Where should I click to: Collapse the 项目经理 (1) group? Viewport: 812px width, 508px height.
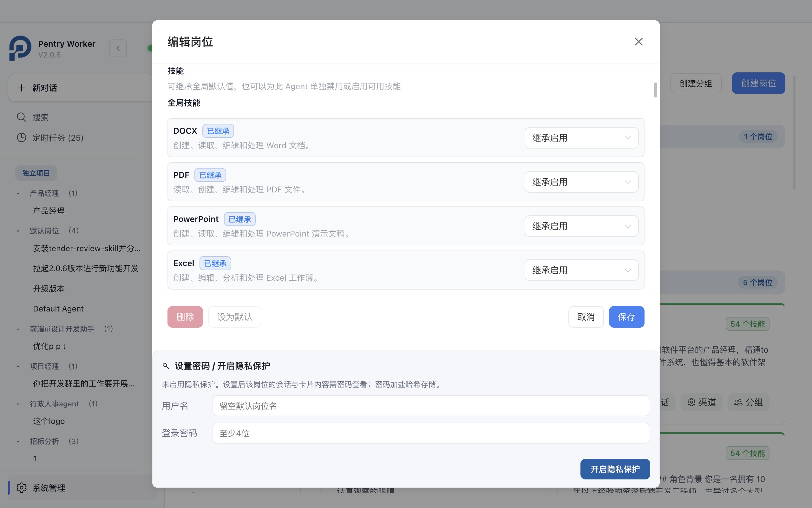pyautogui.click(x=18, y=366)
